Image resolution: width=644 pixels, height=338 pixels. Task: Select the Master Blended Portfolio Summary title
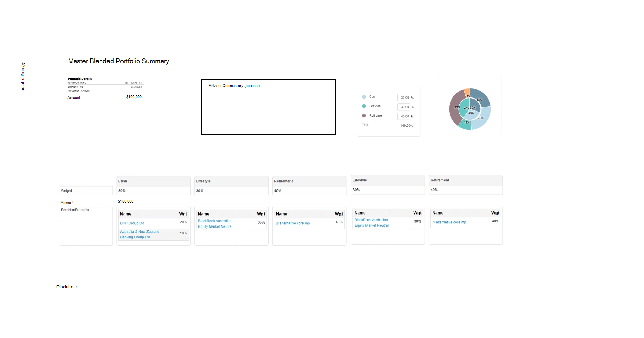coord(118,61)
